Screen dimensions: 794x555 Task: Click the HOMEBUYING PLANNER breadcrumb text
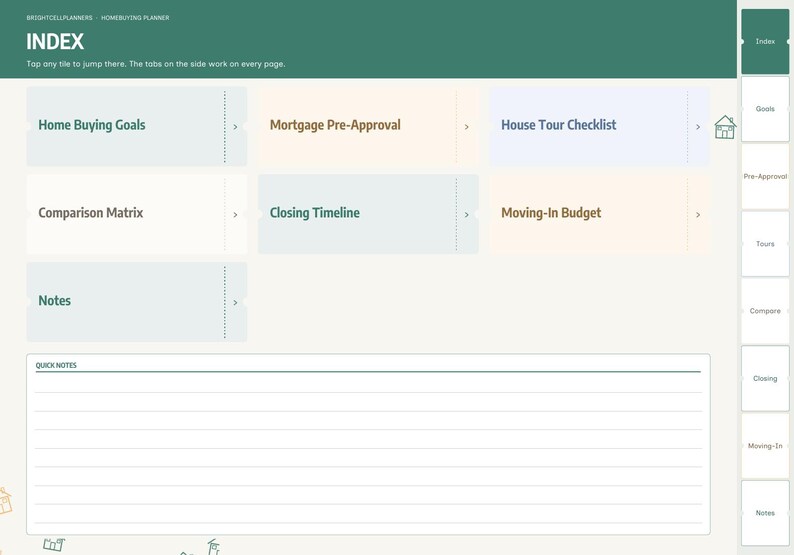coord(135,18)
